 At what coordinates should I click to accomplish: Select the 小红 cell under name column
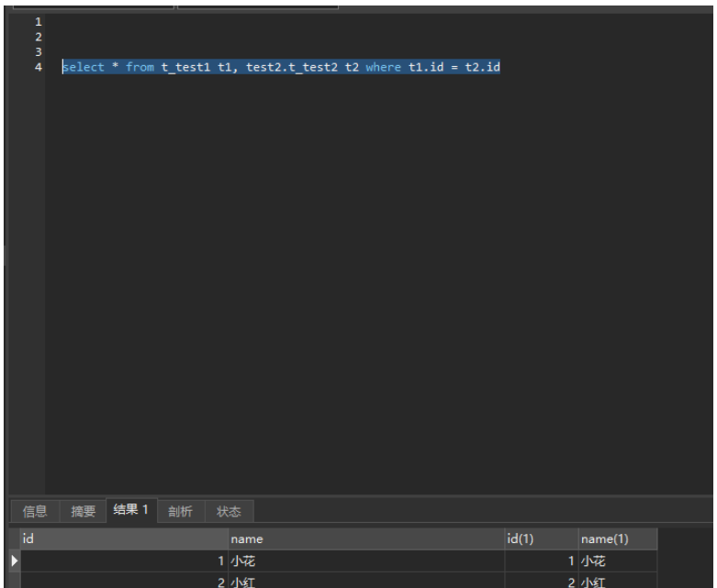click(x=365, y=581)
